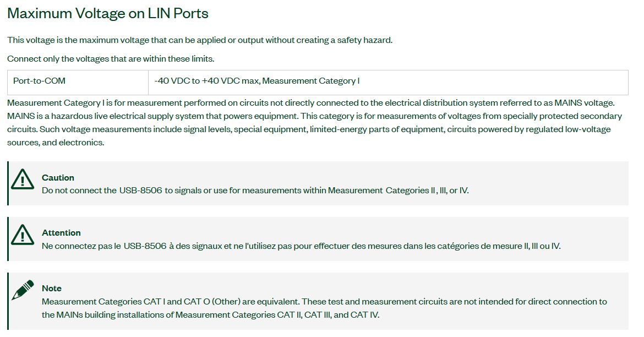Click the Attention warning triangle icon
Image resolution: width=644 pixels, height=337 pixels.
pos(23,235)
